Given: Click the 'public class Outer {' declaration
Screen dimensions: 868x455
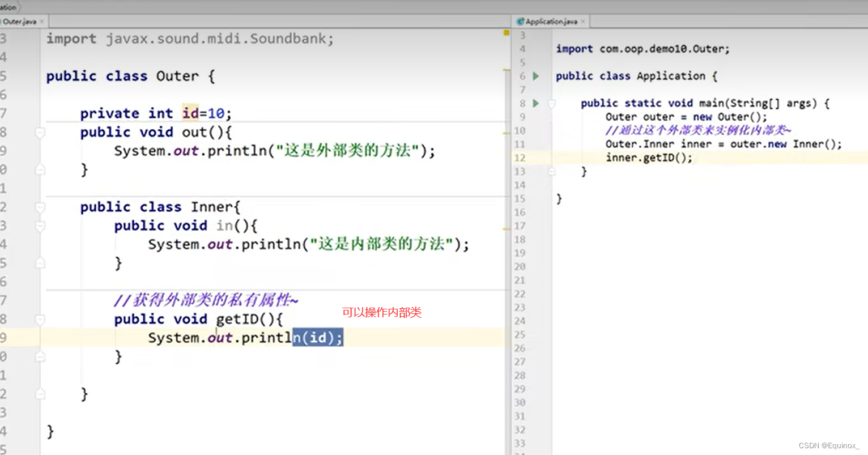Looking at the screenshot, I should 130,76.
